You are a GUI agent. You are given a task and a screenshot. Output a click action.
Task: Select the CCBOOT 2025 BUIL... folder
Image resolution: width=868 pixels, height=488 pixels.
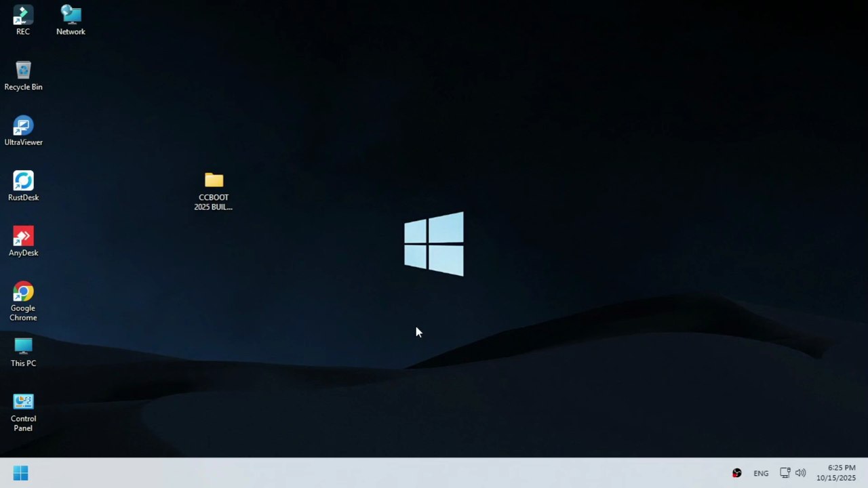pos(214,191)
